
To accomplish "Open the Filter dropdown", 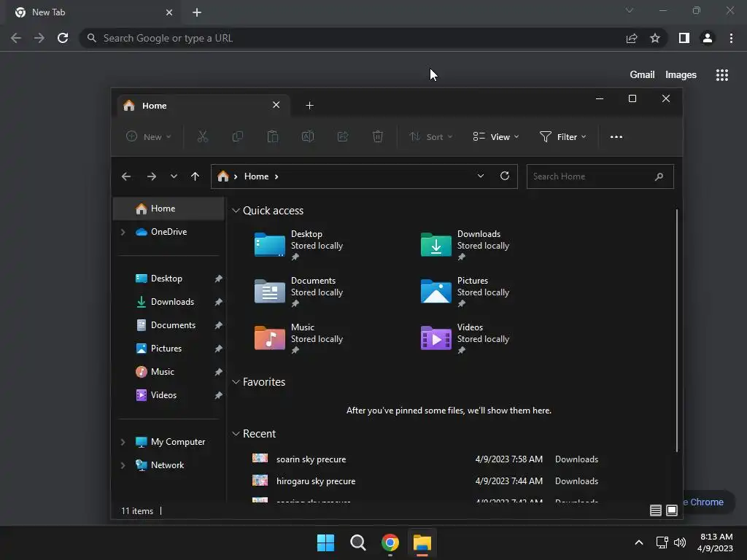I will click(x=562, y=136).
